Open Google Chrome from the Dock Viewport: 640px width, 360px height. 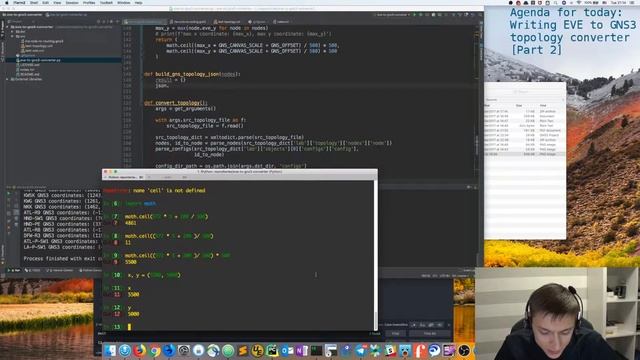click(154, 350)
